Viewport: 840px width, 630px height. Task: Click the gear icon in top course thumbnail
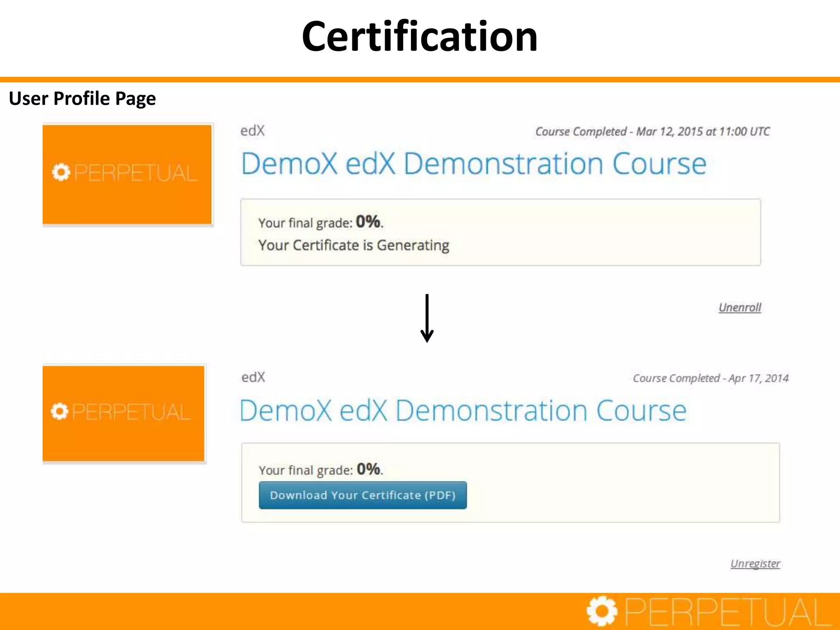coord(61,172)
